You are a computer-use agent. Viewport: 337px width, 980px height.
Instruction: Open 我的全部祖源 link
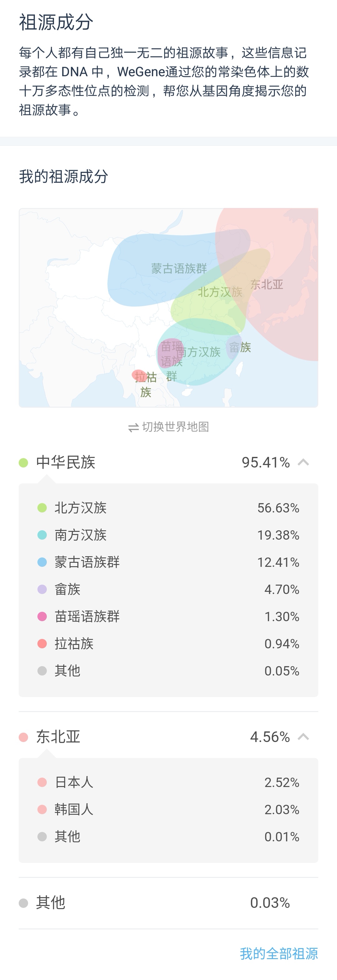coord(279,954)
